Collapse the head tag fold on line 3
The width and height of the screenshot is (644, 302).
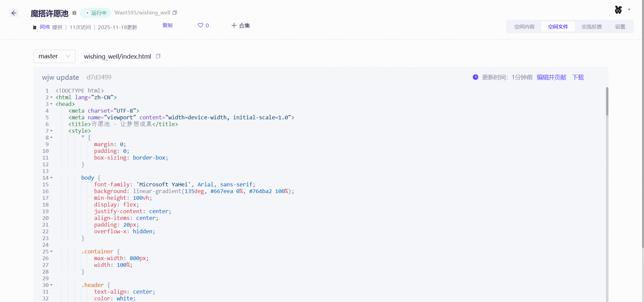(51, 104)
